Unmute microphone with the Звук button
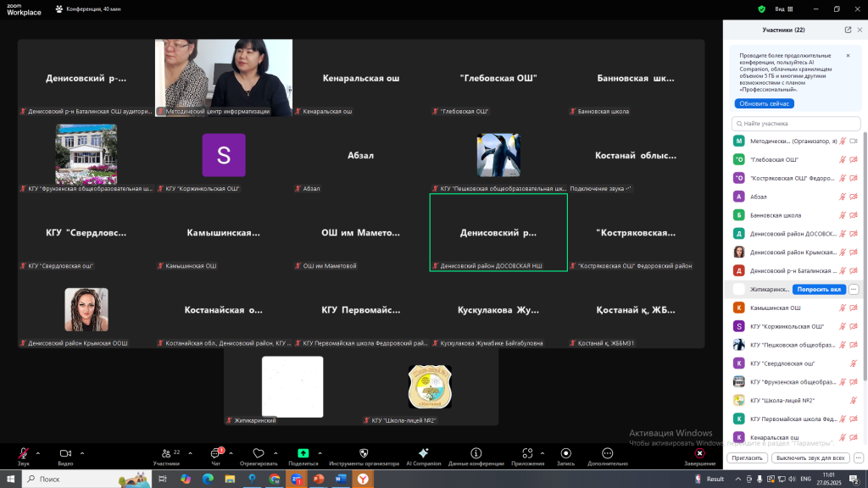Screen dimensions: 868x488 [23, 456]
